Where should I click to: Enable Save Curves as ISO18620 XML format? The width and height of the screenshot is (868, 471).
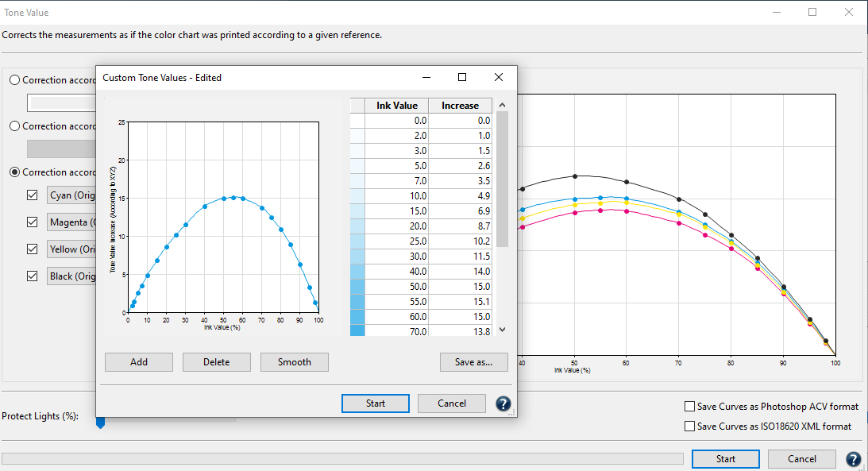point(690,427)
